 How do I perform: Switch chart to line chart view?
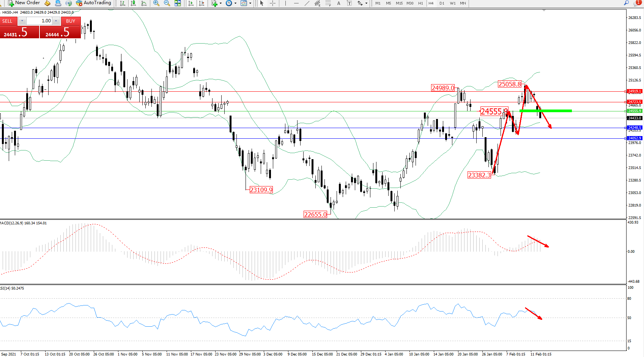click(144, 3)
